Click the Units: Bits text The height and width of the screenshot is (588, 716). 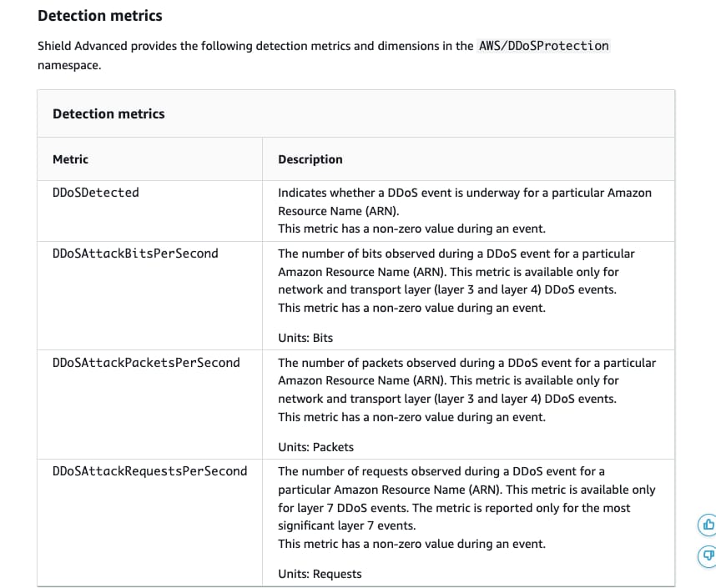305,338
